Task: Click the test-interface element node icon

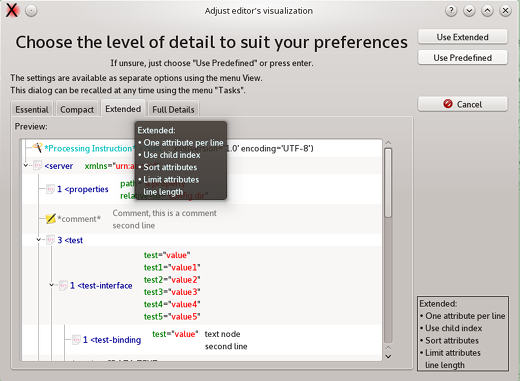Action: click(63, 286)
